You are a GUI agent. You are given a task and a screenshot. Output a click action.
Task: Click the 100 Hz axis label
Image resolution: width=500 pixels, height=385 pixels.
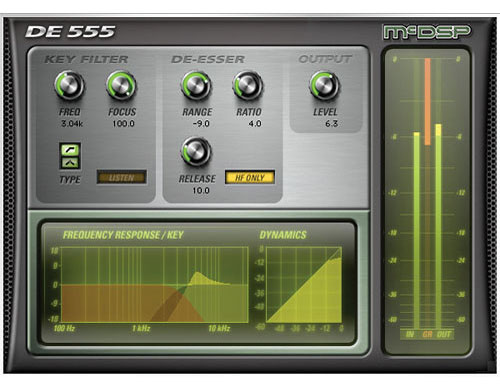pyautogui.click(x=64, y=329)
